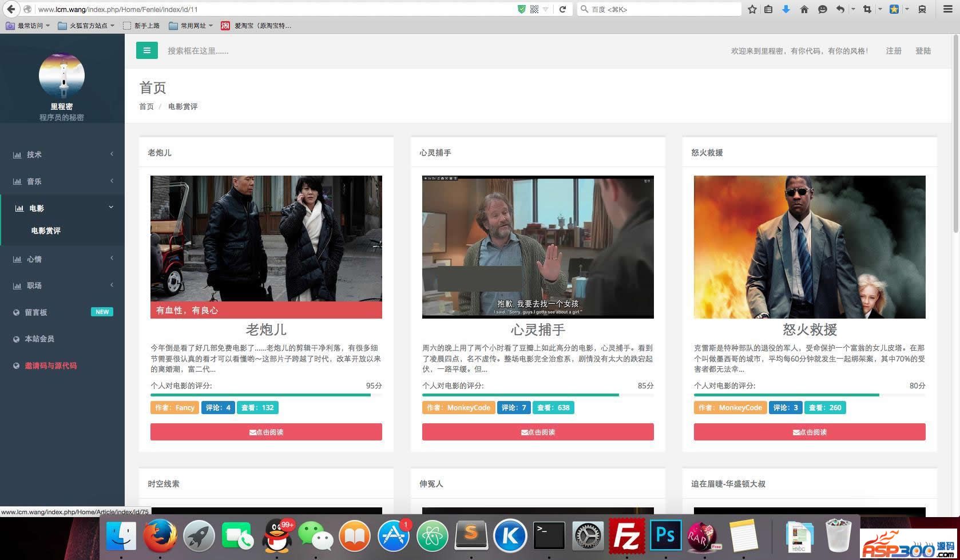
Task: Click 点击阅读 button for 老炮儿
Action: coord(266,432)
